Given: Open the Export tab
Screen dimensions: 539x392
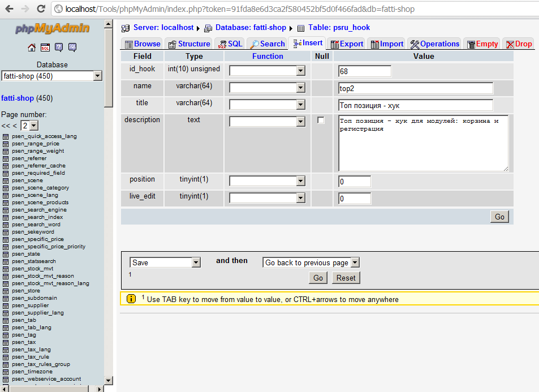Looking at the screenshot, I should 347,44.
